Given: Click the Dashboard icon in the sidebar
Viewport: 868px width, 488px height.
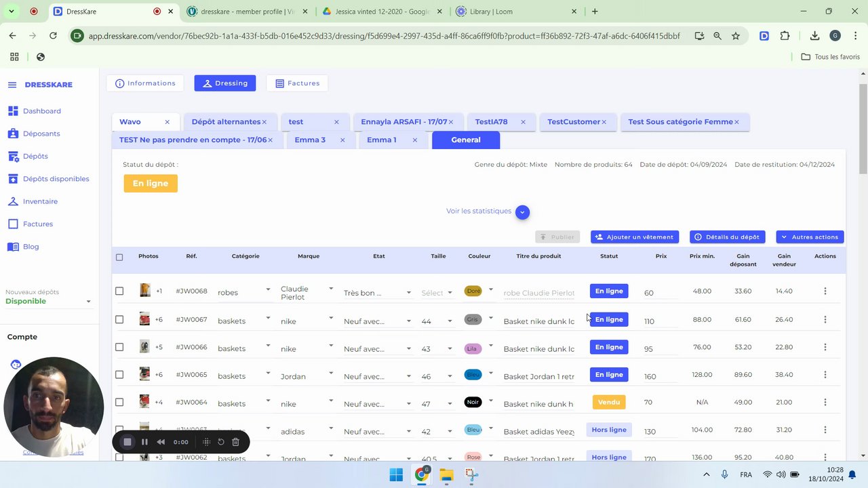Looking at the screenshot, I should pos(13,110).
